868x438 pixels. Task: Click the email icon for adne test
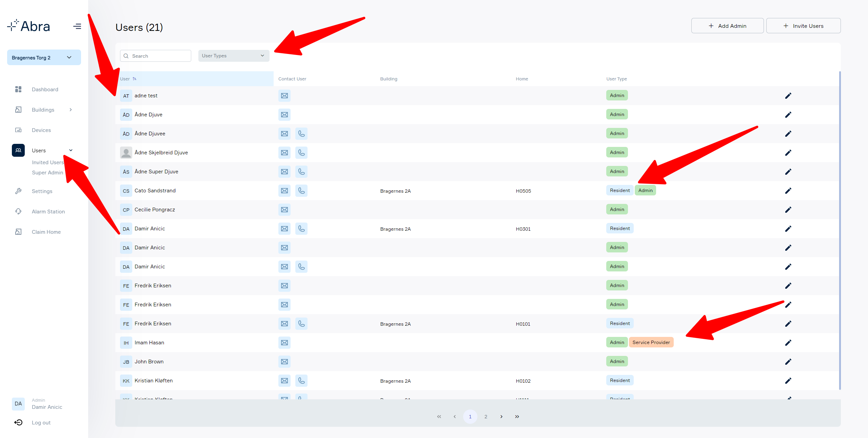pyautogui.click(x=284, y=96)
